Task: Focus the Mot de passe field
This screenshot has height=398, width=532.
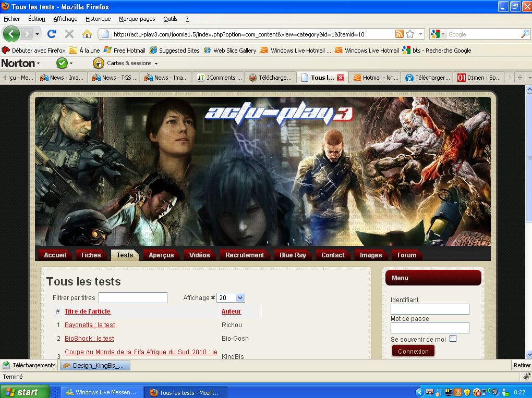Action: click(x=430, y=328)
